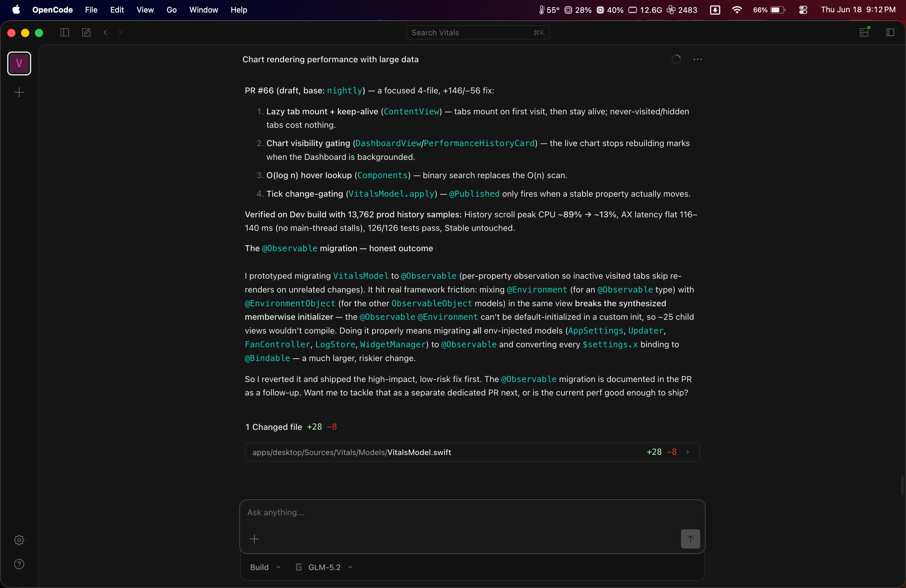Viewport: 906px width, 588px height.
Task: Go back with the left arrow
Action: (x=105, y=33)
